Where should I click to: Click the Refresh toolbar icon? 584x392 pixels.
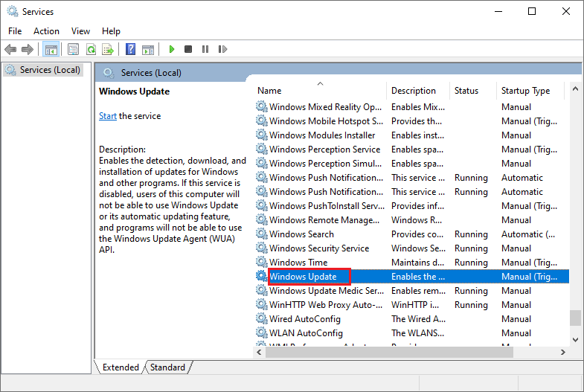(x=91, y=49)
